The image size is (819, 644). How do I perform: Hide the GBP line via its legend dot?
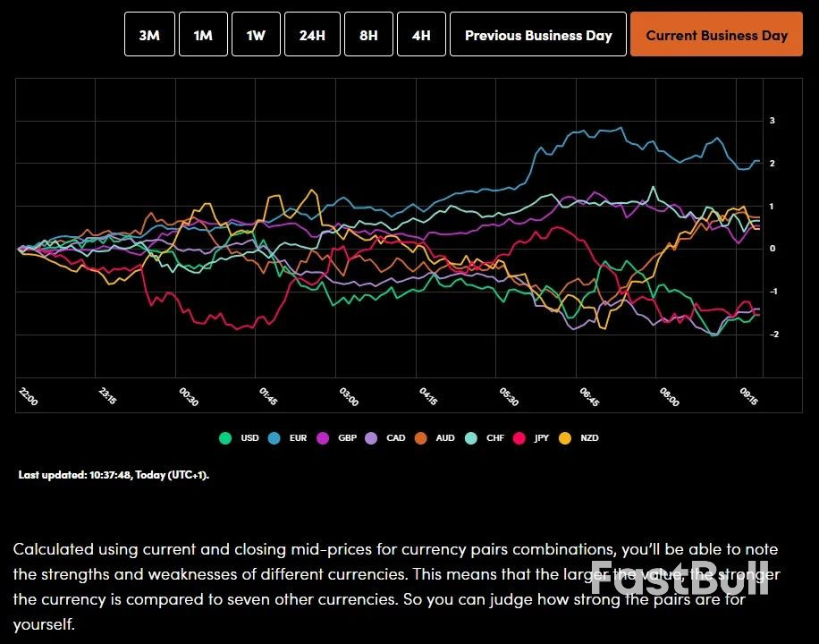[324, 438]
